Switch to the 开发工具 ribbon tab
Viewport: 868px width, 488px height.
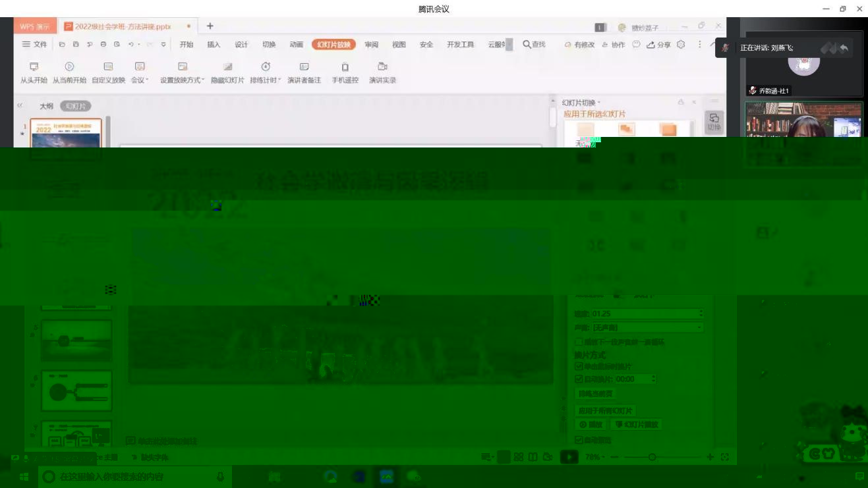pos(460,44)
